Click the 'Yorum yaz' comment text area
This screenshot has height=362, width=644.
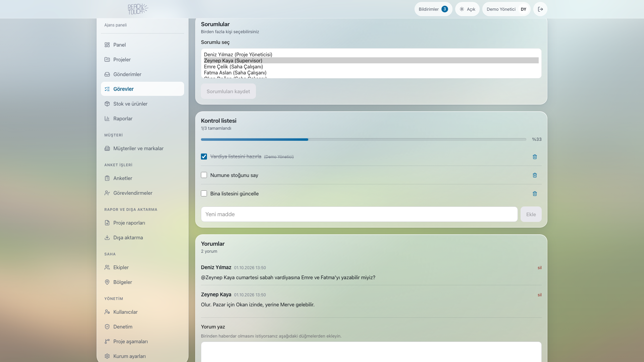pyautogui.click(x=371, y=352)
